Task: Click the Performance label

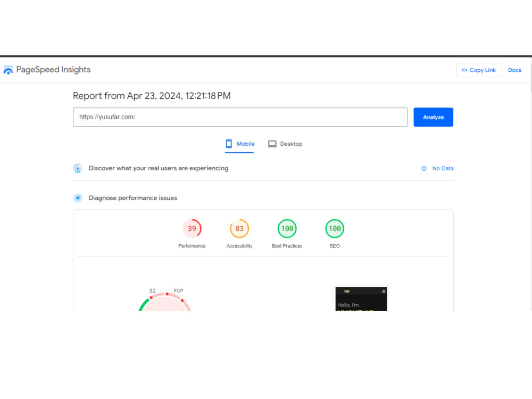Action: coord(192,246)
